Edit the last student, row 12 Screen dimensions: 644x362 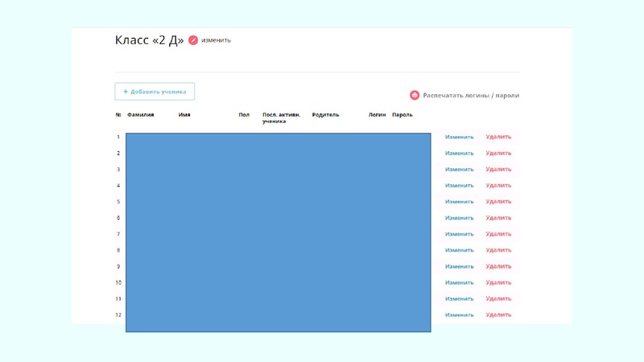459,315
